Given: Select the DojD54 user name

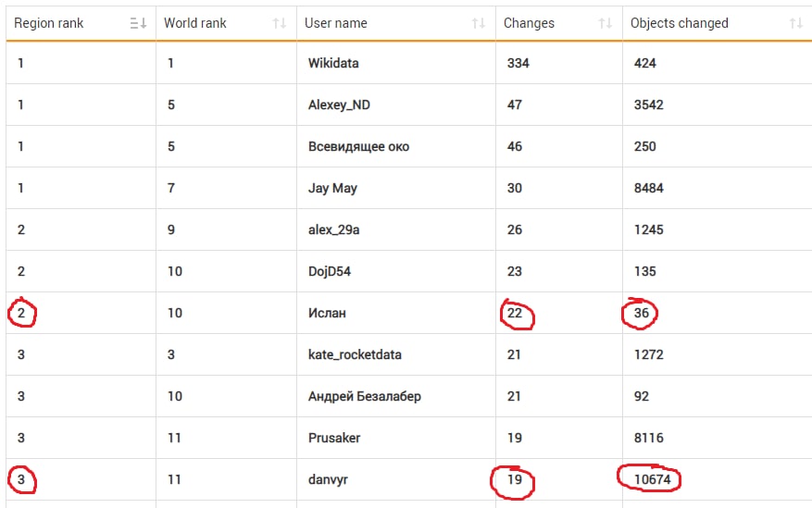Looking at the screenshot, I should tap(330, 272).
